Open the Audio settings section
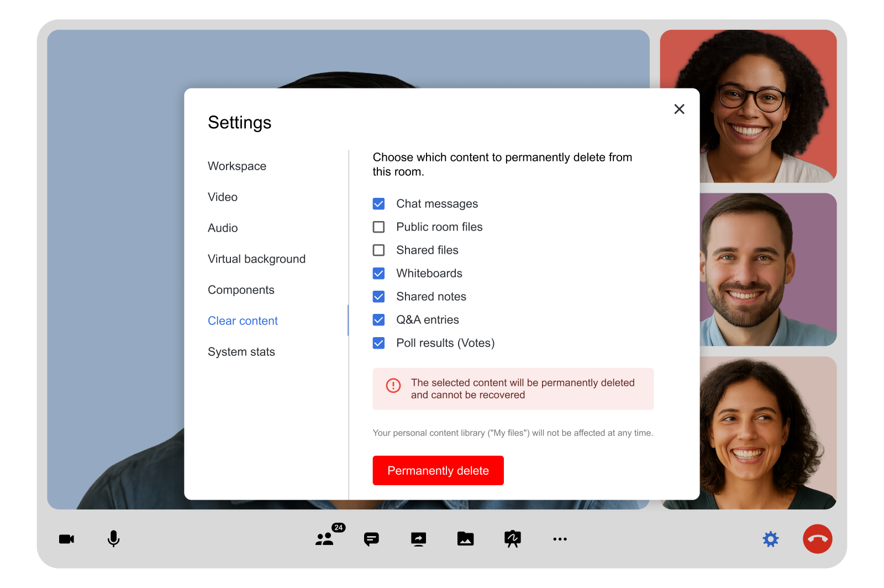Image resolution: width=884 pixels, height=588 pixels. (x=223, y=228)
